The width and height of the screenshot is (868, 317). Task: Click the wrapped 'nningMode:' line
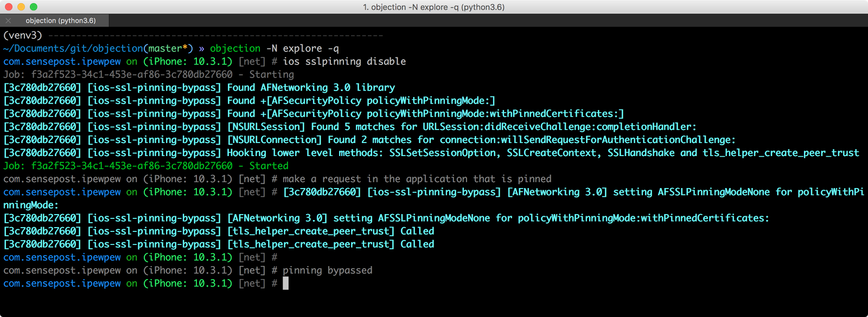point(31,205)
